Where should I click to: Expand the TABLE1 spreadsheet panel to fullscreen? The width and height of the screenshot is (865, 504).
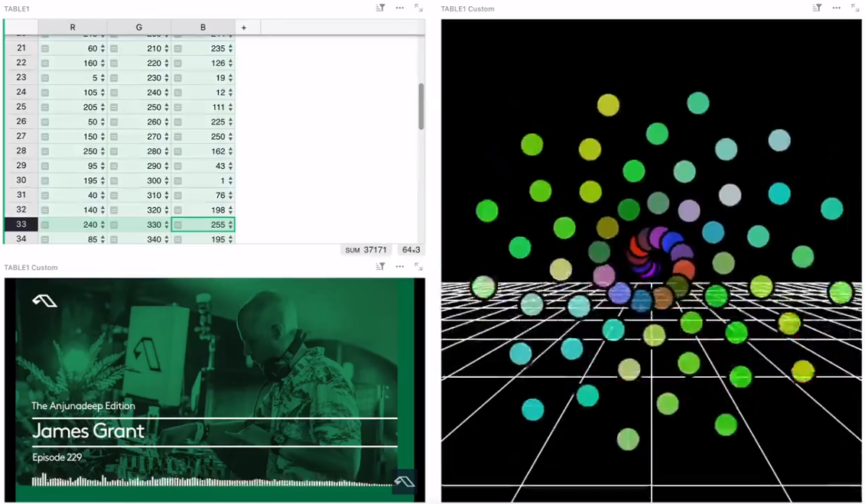[418, 8]
